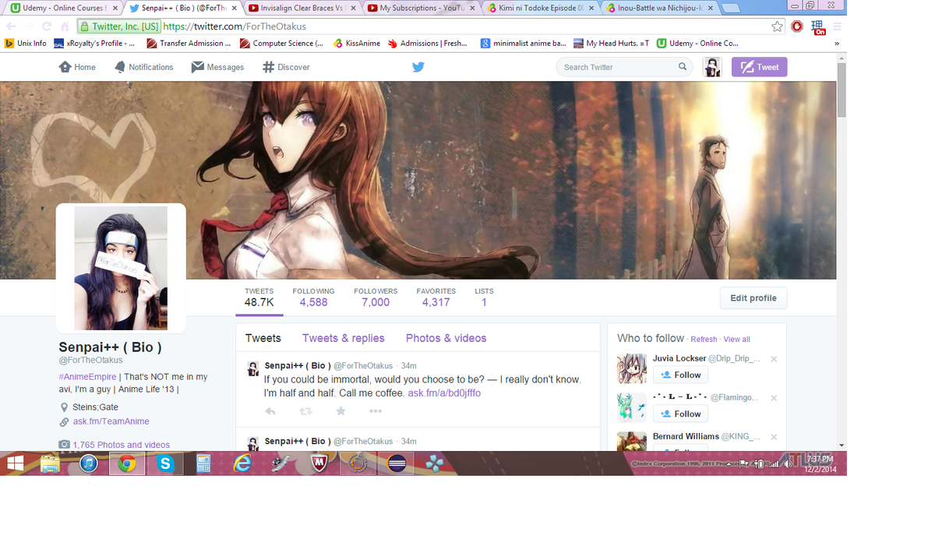This screenshot has width=935, height=560.
Task: Open minimalist anime ba... bookmark
Action: click(x=524, y=44)
